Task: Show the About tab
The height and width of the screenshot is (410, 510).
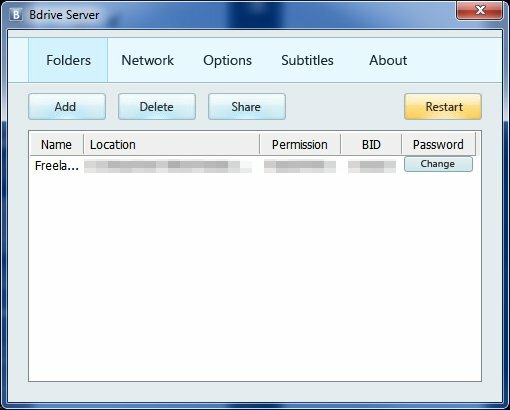Action: pos(388,60)
